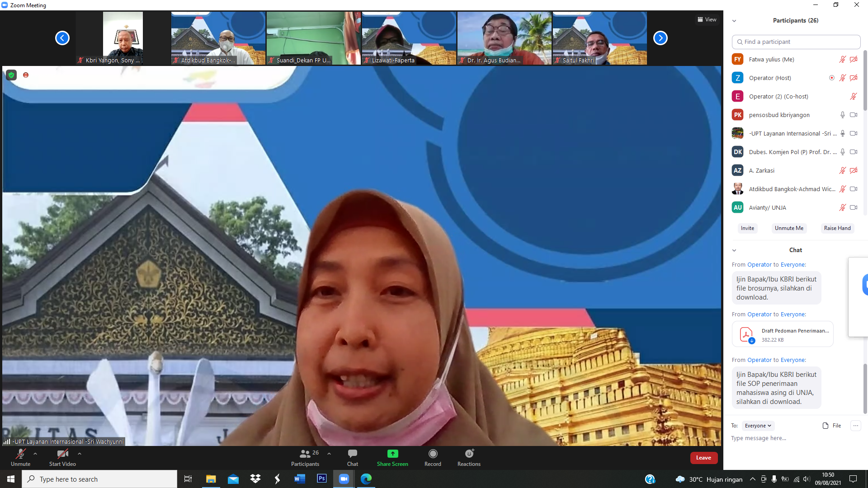Click the Record icon
This screenshot has width=868, height=488.
click(433, 454)
